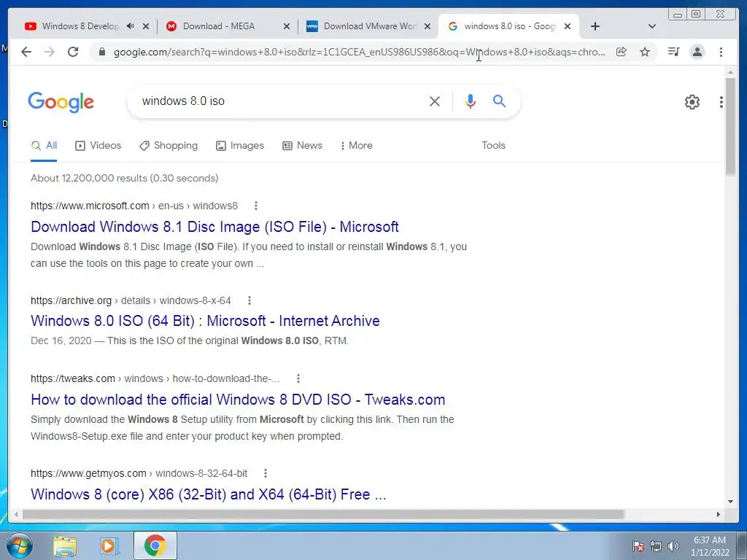This screenshot has width=747, height=560.
Task: Select the Shopping search filter
Action: pyautogui.click(x=169, y=146)
